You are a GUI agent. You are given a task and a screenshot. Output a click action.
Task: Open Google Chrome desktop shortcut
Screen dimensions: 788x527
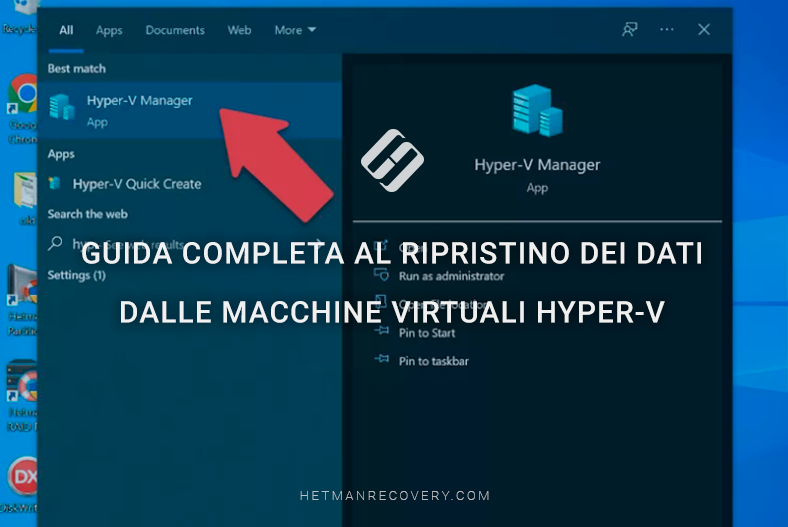point(21,109)
